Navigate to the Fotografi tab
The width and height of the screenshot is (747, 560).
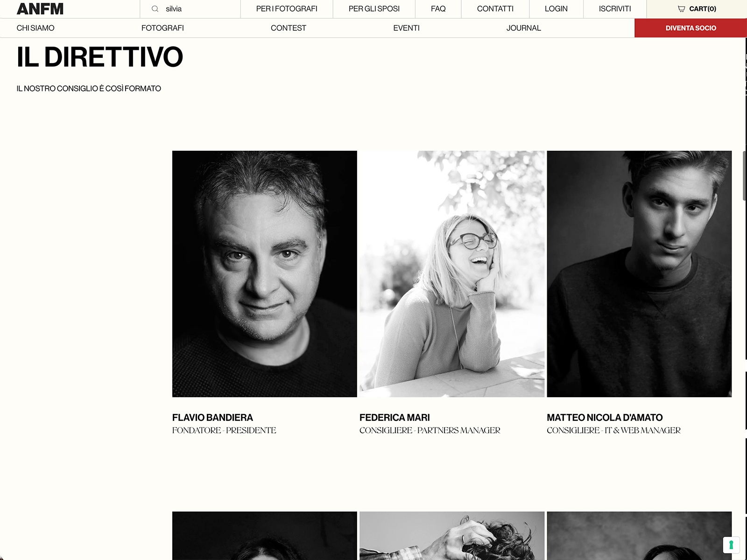click(162, 28)
